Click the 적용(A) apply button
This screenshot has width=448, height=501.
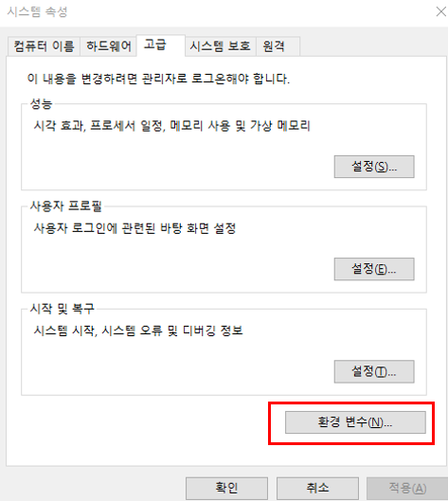407,489
